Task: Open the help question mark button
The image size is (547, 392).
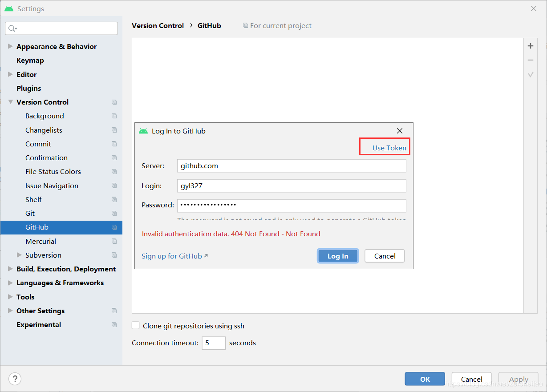Action: click(15, 379)
